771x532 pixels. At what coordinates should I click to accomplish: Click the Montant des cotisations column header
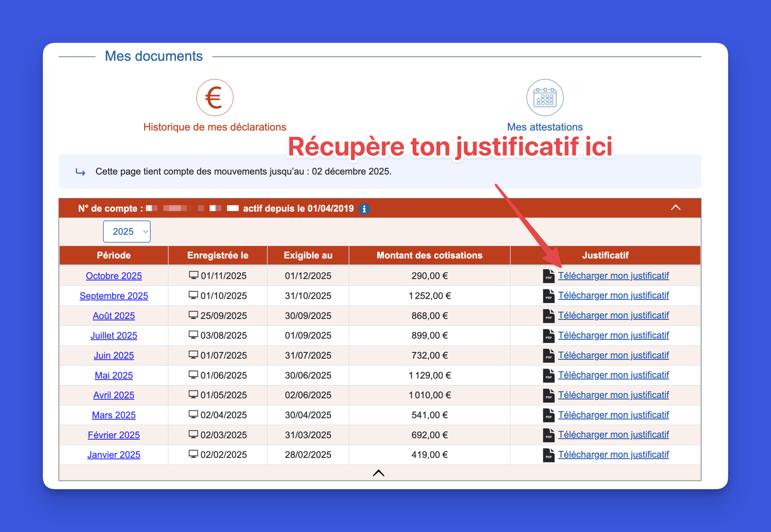click(x=429, y=255)
